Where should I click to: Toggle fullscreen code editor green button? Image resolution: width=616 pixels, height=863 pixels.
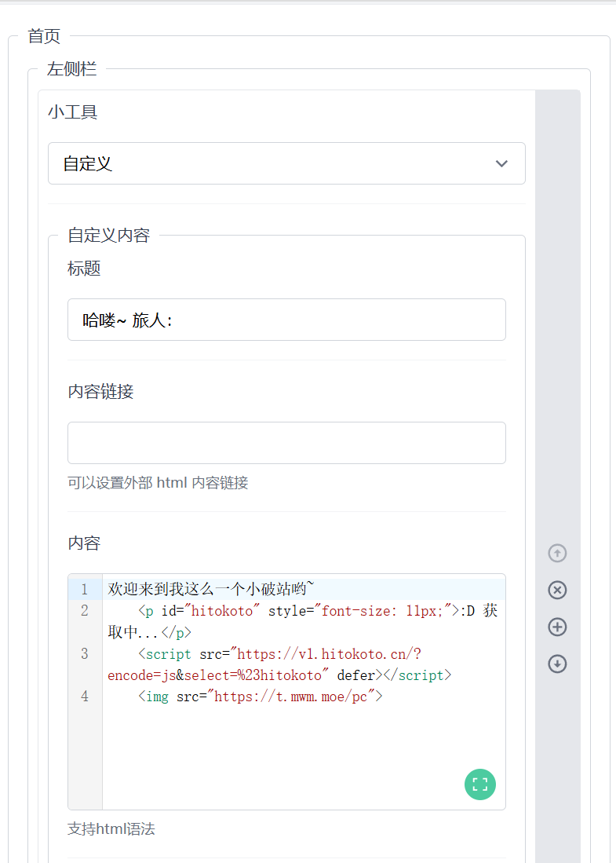480,784
